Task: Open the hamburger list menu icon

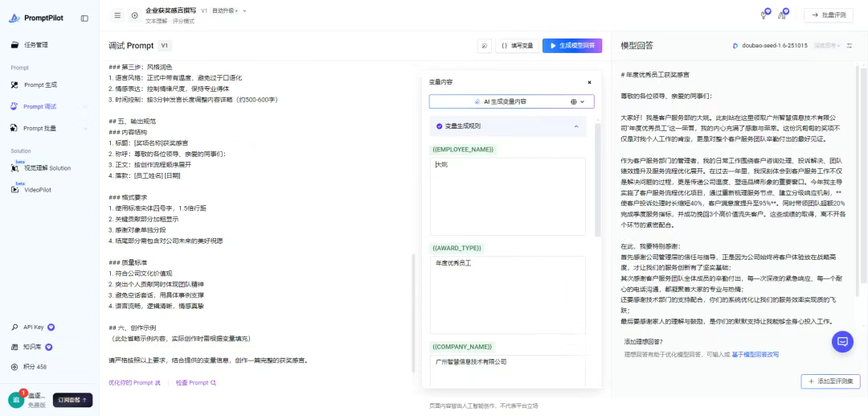Action: coord(117,15)
